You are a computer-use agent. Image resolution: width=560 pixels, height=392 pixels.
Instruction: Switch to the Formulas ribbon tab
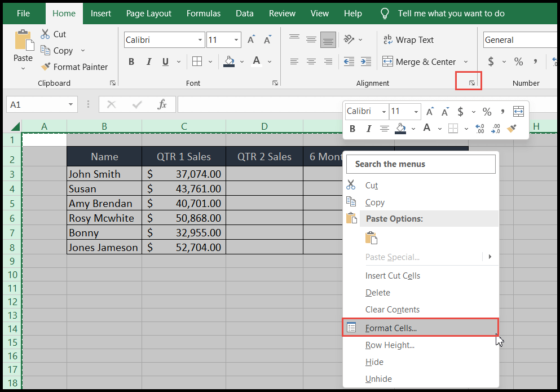[x=203, y=13]
